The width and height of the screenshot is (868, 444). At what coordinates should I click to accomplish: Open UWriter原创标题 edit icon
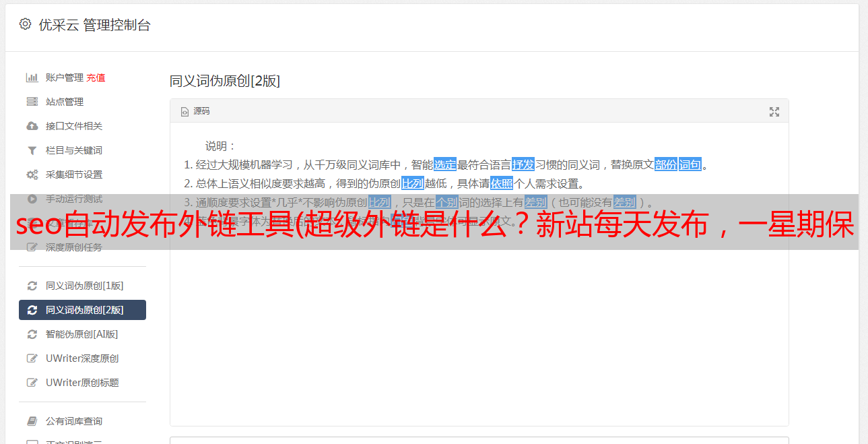point(32,383)
